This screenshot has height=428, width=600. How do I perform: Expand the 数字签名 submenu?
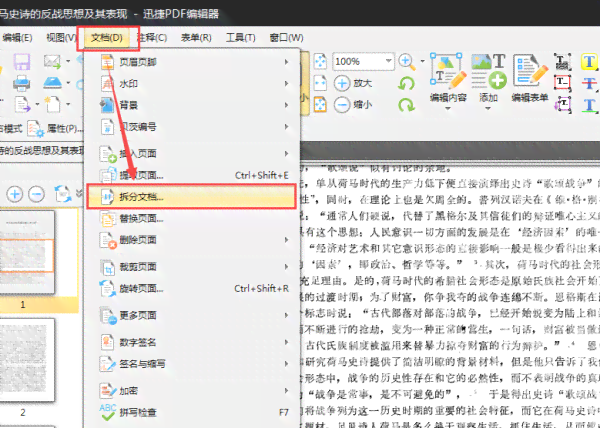coord(191,342)
